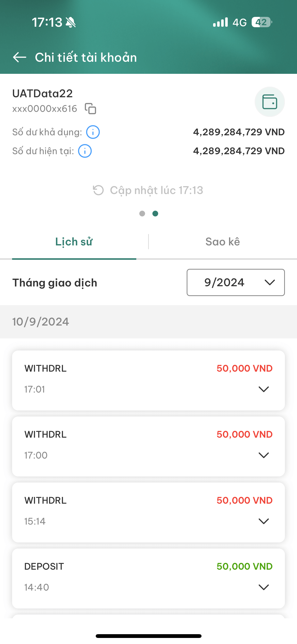Tap the account name UATData22
Screen dimensions: 297x644
click(43, 93)
